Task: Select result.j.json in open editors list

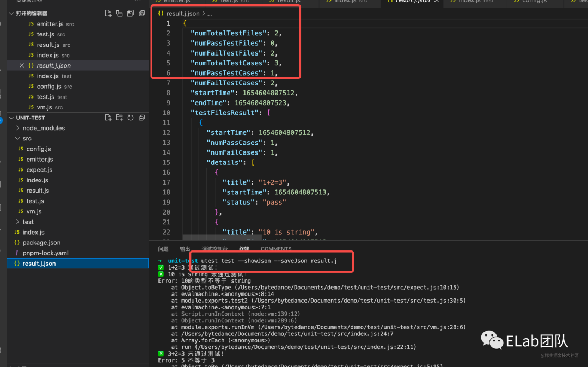Action: coord(78,65)
